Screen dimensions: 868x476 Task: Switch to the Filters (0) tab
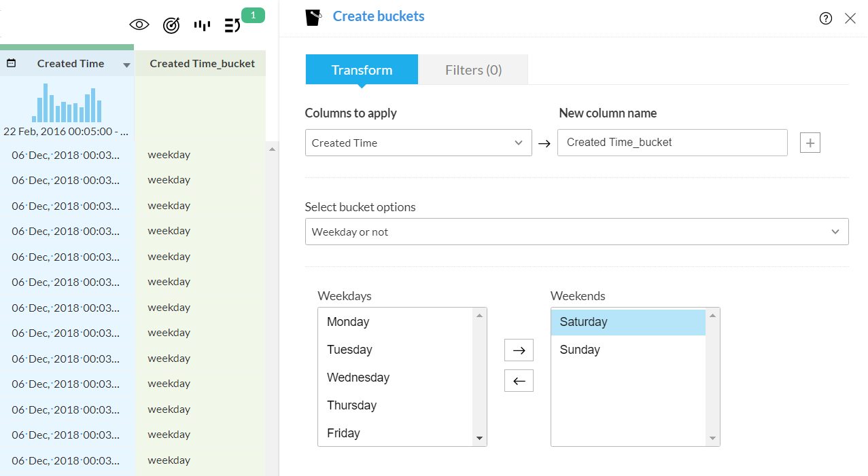point(473,70)
